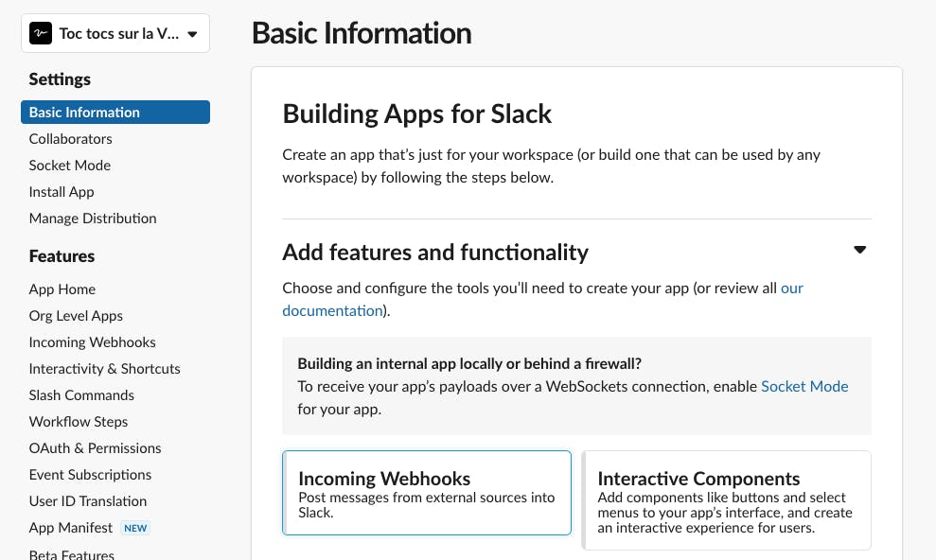Collapse Add features and functionality section
Screen dimensions: 936x560
tap(859, 250)
